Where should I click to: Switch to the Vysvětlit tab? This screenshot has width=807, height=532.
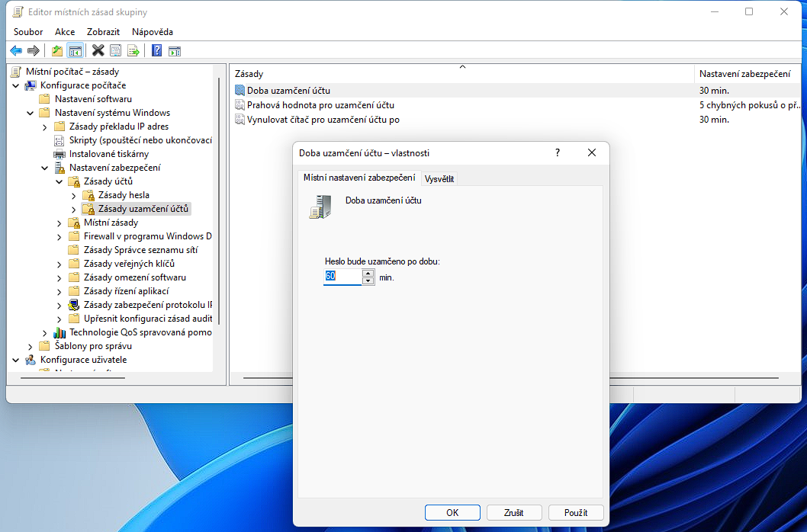click(439, 178)
